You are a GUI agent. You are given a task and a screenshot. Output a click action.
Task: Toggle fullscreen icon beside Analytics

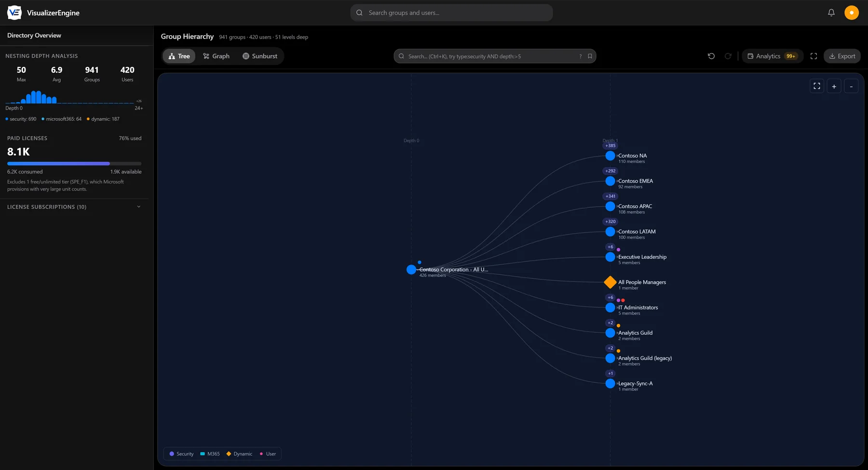click(x=814, y=56)
